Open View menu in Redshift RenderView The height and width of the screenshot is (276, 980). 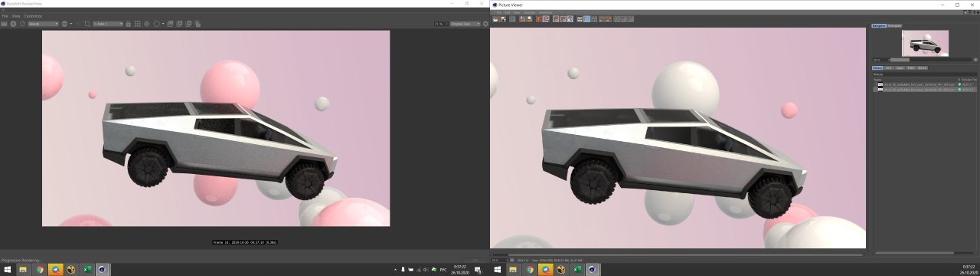[x=16, y=16]
